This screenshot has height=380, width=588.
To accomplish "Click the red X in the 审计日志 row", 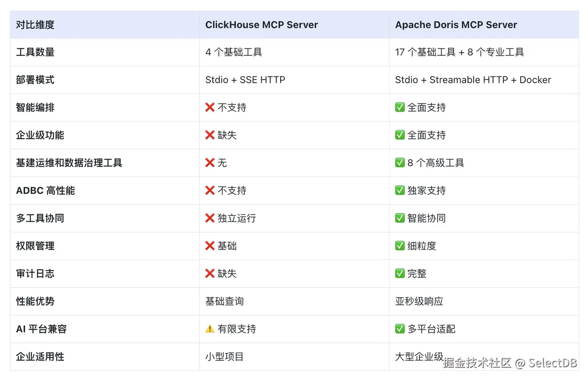I will click(210, 273).
